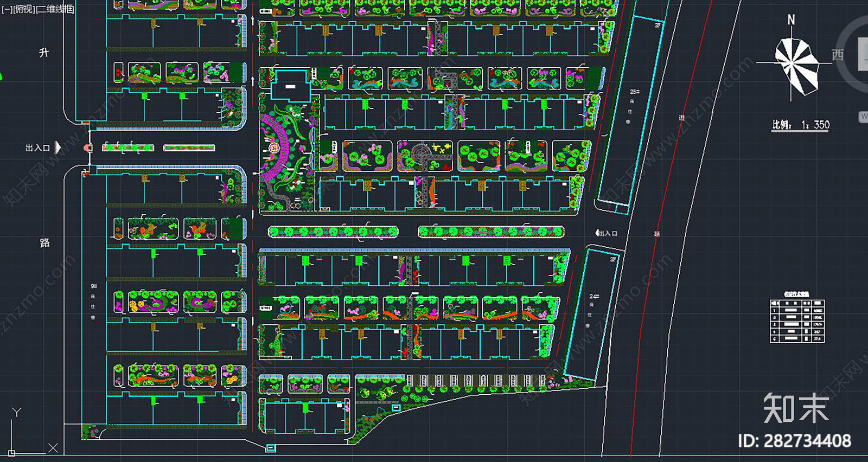Click the UCS origin icon
This screenshot has height=462, width=868.
(x=12, y=452)
